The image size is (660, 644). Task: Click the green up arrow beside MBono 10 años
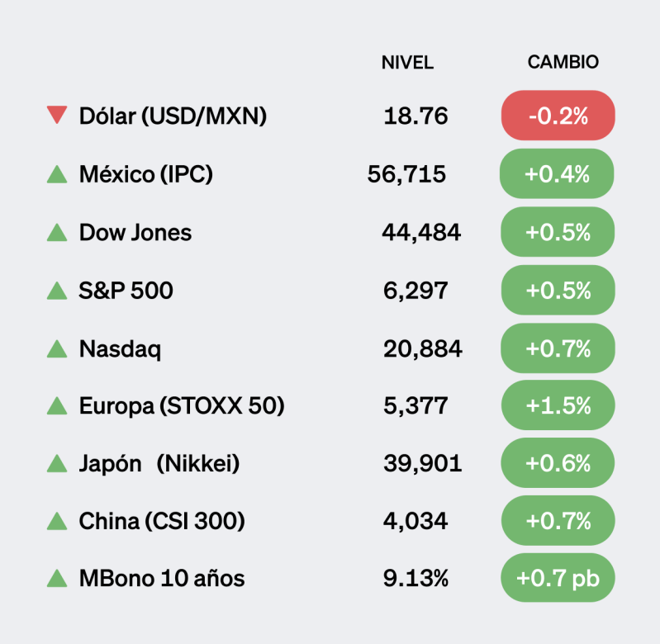coord(57,579)
